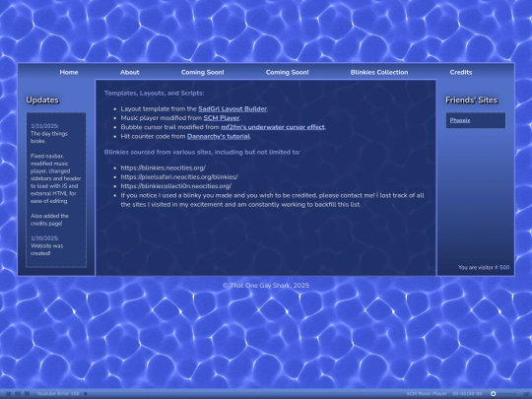The height and width of the screenshot is (399, 532).
Task: Go to the About page
Action: (x=130, y=72)
